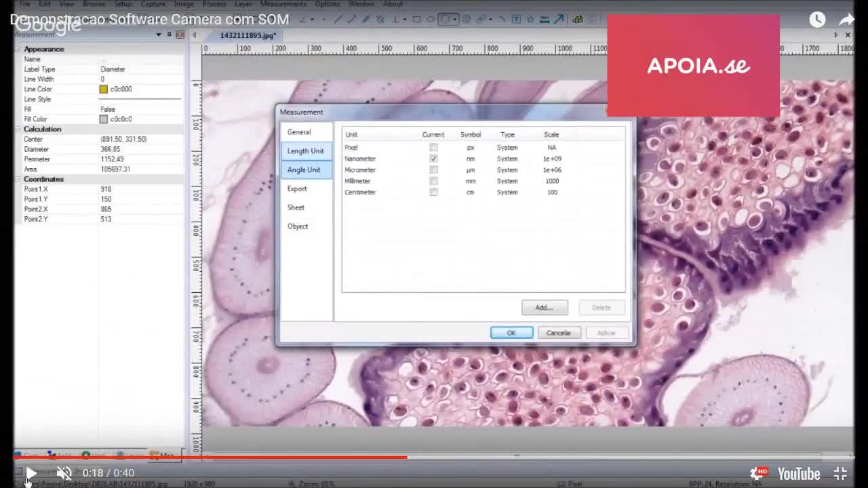Click the Diameter value 366.85
Viewport: 868px width, 488px height.
click(111, 149)
